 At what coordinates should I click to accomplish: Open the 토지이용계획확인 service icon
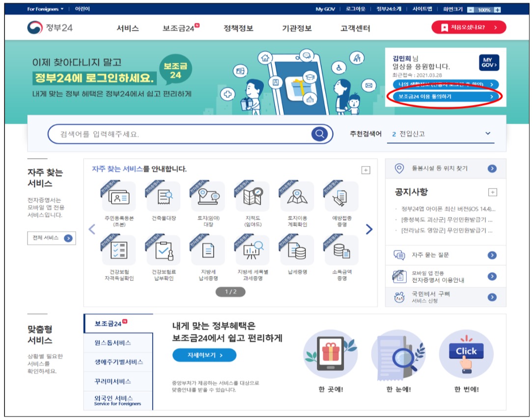click(x=297, y=196)
